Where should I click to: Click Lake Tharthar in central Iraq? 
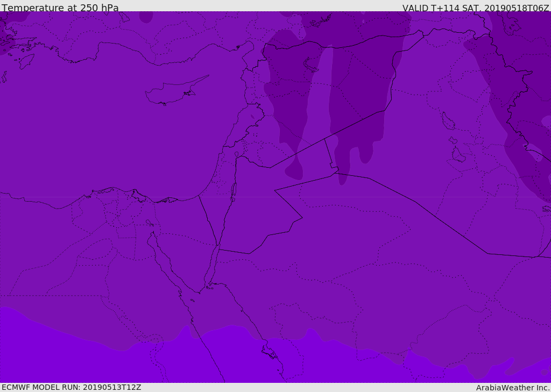[x=448, y=122]
